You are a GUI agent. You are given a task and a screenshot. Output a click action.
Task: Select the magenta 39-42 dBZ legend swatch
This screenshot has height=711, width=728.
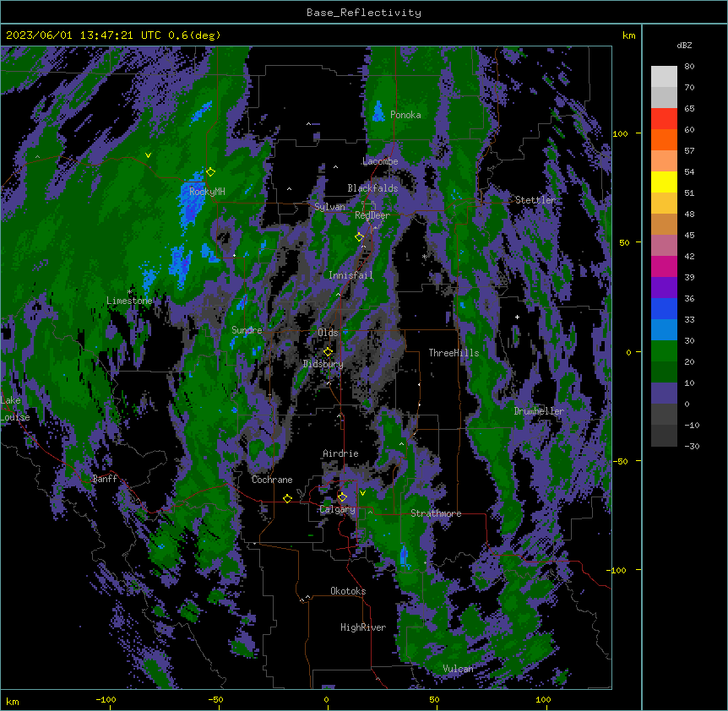[x=664, y=266]
